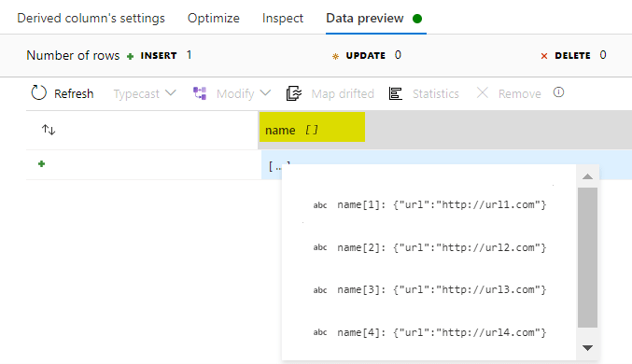Screen dimensions: 632x364
Task: Select the Data preview tab
Action: tap(364, 18)
